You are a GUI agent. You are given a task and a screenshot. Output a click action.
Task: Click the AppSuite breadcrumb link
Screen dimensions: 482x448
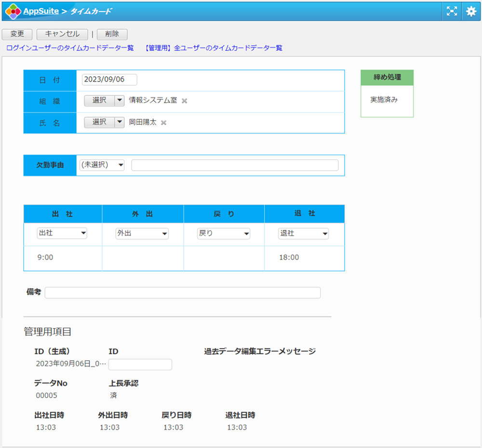pos(41,11)
